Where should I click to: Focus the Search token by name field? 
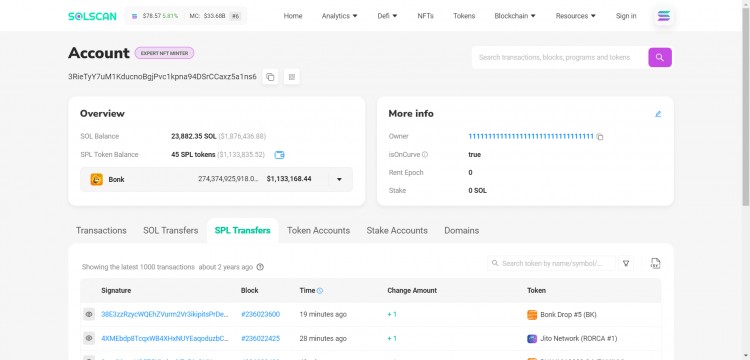(x=551, y=263)
